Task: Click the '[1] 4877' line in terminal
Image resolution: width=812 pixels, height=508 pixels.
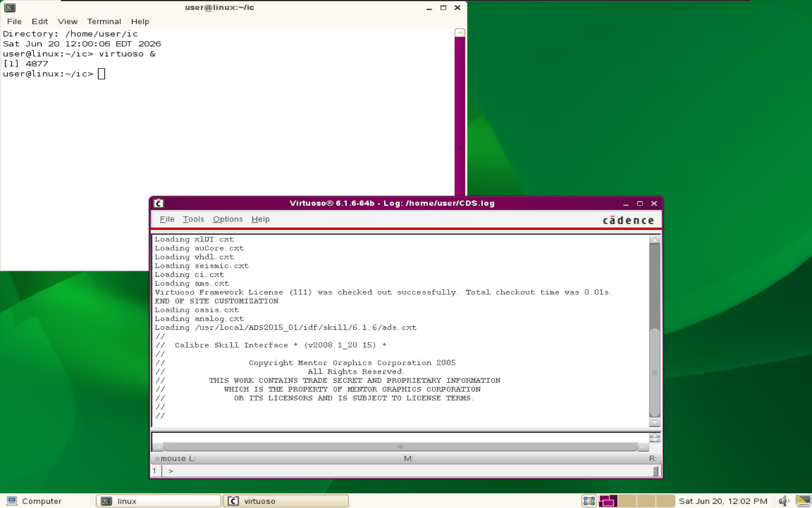Action: coord(25,63)
